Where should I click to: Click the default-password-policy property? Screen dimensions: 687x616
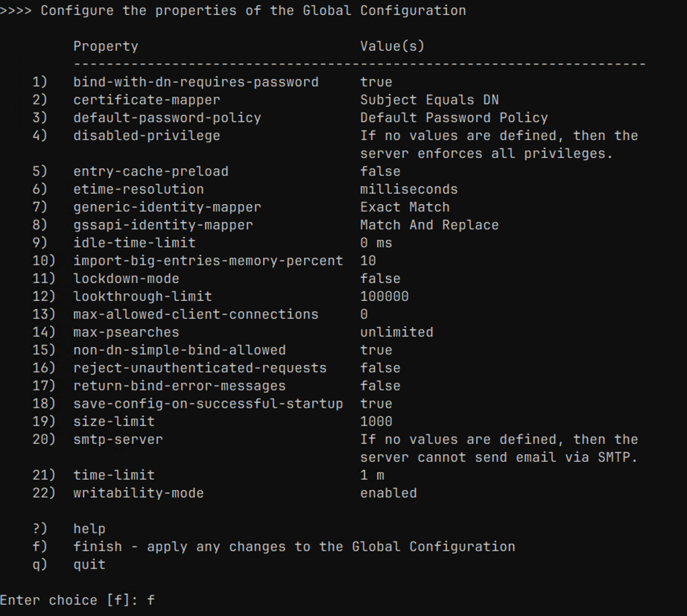tap(167, 118)
